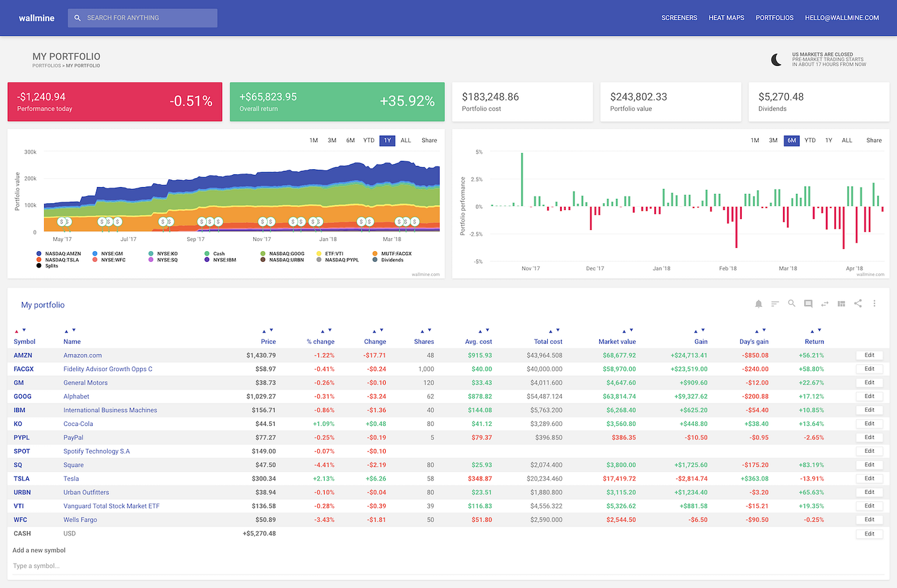Open the sort options icon in portfolio toolbar
The image size is (897, 588).
pos(775,304)
